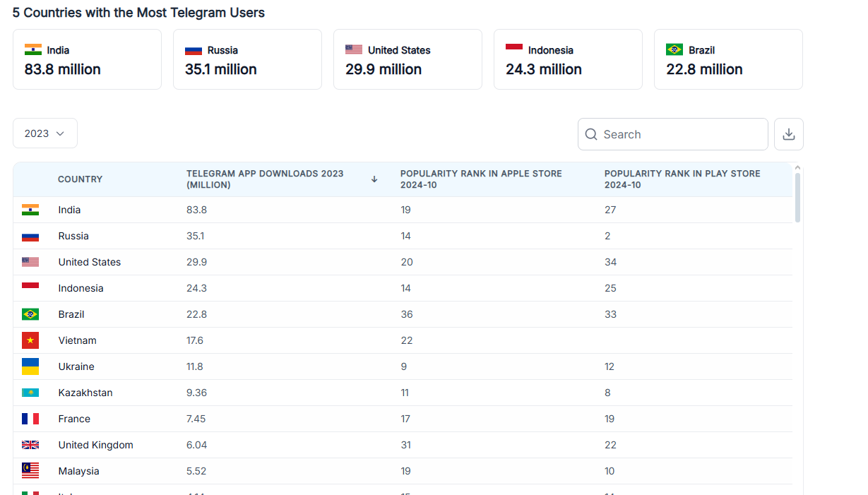Click the Malaysia flag in table row
The width and height of the screenshot is (868, 495).
[x=30, y=471]
